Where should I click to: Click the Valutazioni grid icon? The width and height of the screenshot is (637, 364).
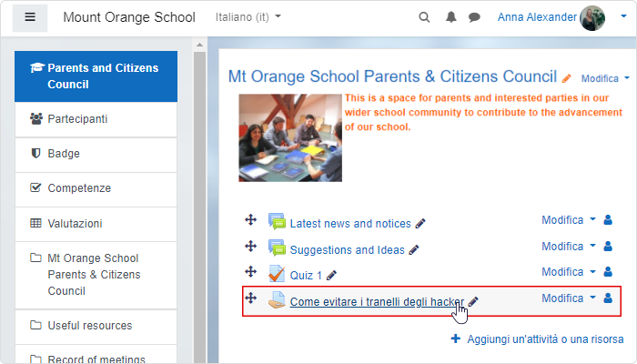coord(35,223)
